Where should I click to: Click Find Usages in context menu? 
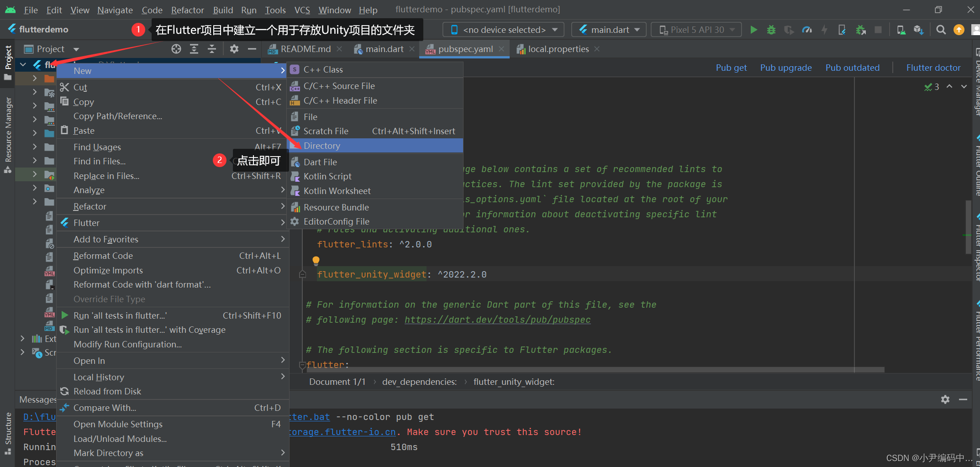coord(173,147)
